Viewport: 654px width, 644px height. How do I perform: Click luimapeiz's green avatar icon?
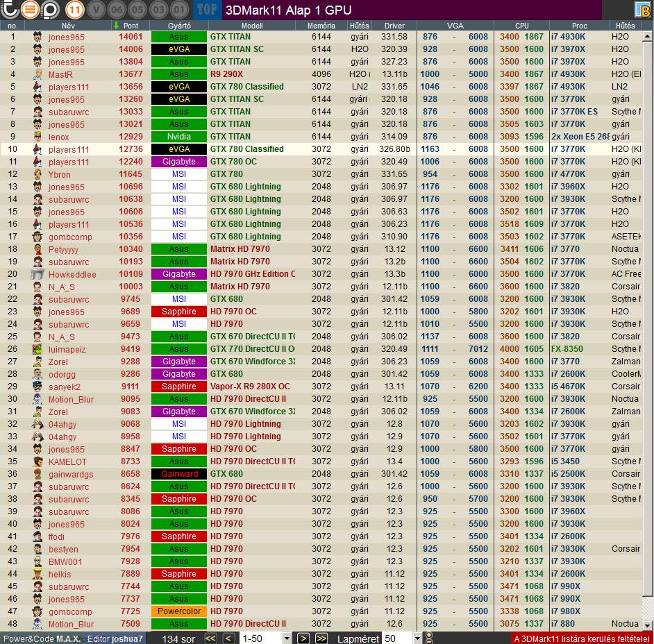(38, 349)
